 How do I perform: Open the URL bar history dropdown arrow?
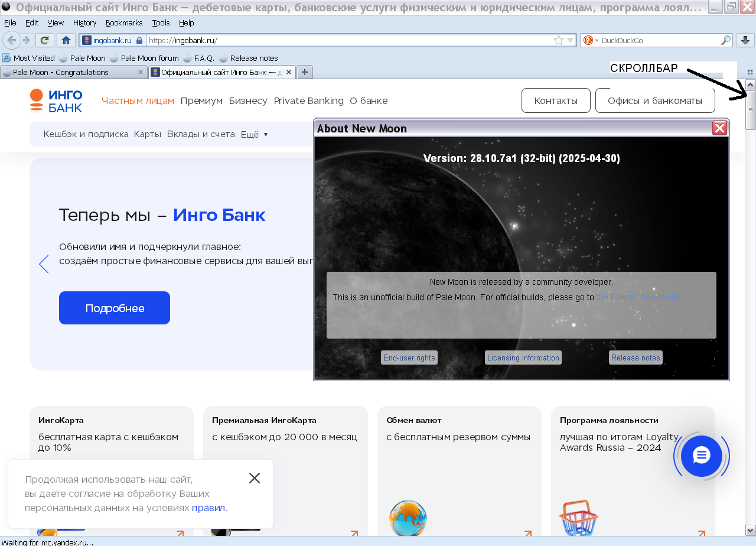coord(570,41)
